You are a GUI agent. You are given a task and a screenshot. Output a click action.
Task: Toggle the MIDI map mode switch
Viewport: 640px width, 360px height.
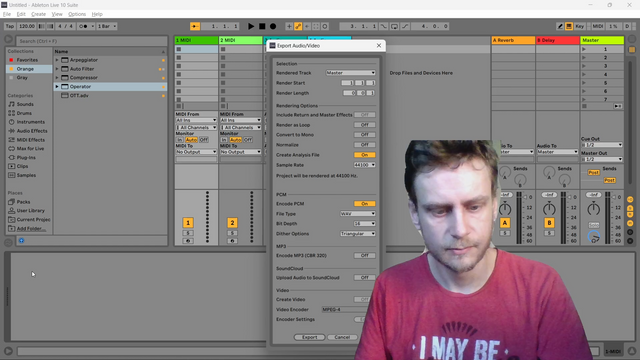pyautogui.click(x=598, y=26)
